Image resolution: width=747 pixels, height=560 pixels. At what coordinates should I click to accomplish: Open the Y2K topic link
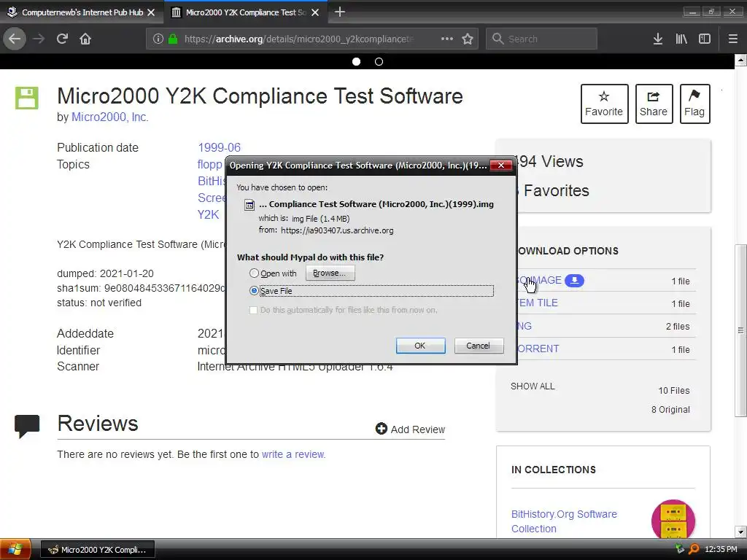tap(208, 215)
